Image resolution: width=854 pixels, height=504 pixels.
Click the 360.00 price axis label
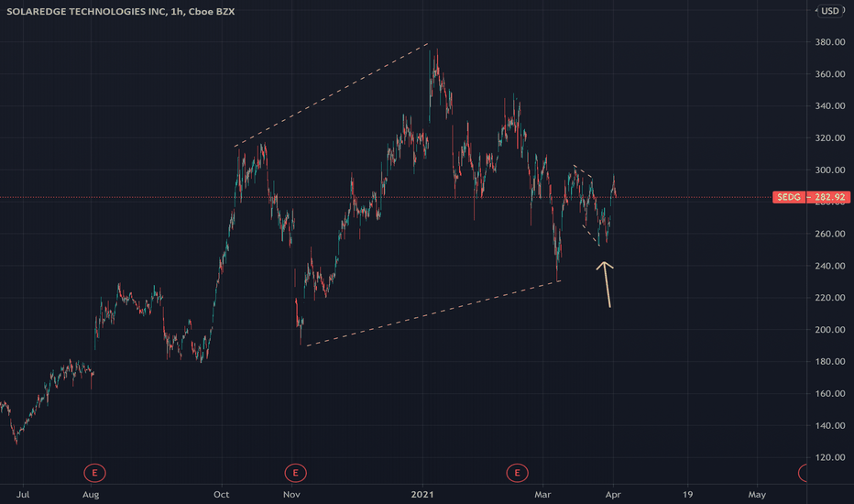[830, 74]
